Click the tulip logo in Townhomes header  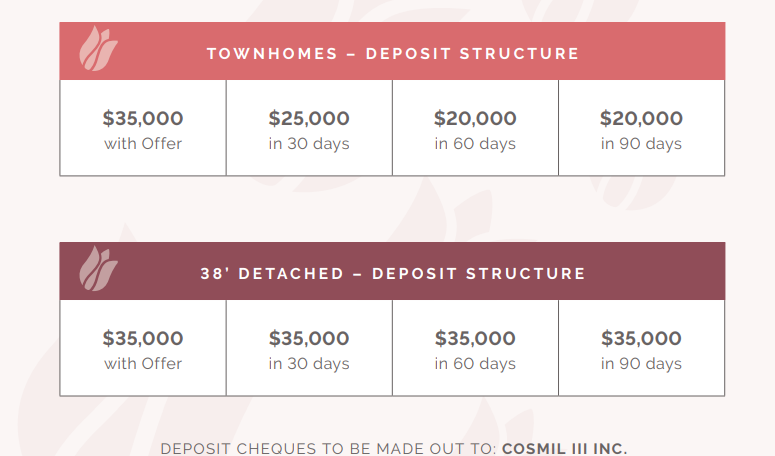point(98,51)
